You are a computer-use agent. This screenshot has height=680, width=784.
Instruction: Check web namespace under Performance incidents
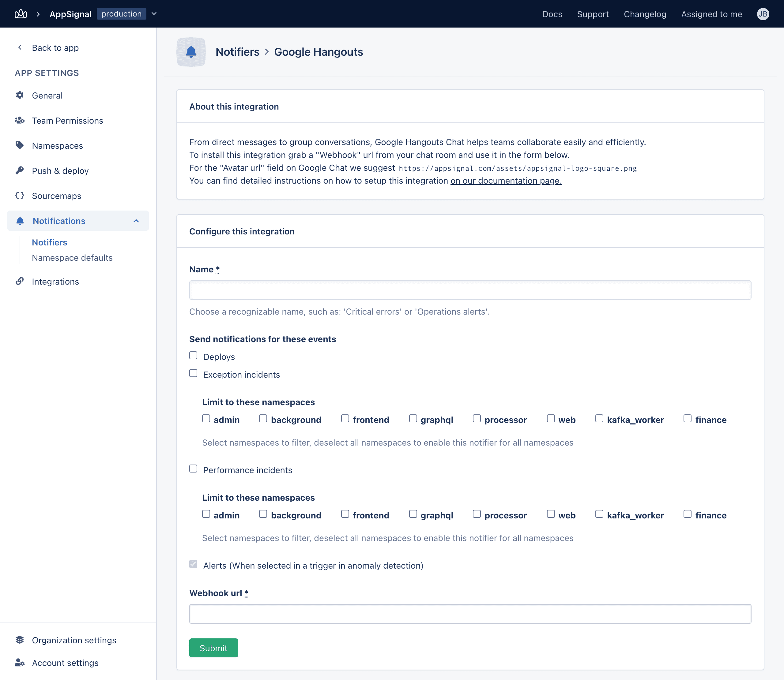pos(551,514)
